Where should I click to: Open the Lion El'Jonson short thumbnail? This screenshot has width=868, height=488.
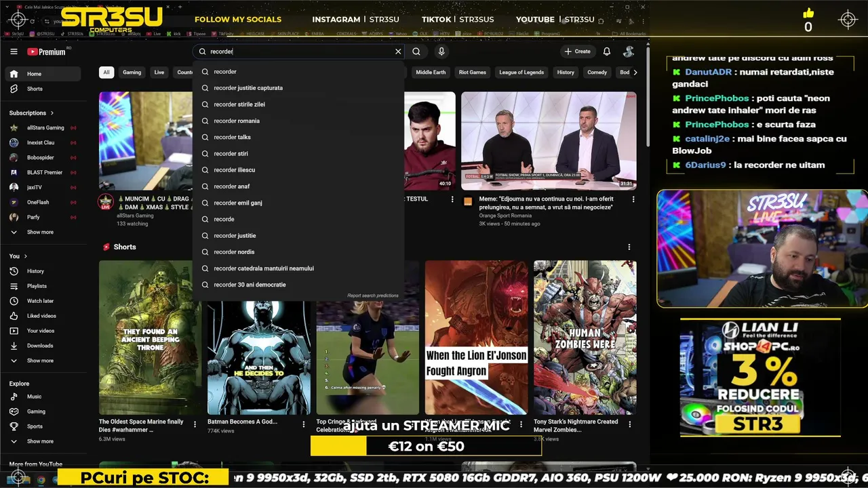pos(476,338)
